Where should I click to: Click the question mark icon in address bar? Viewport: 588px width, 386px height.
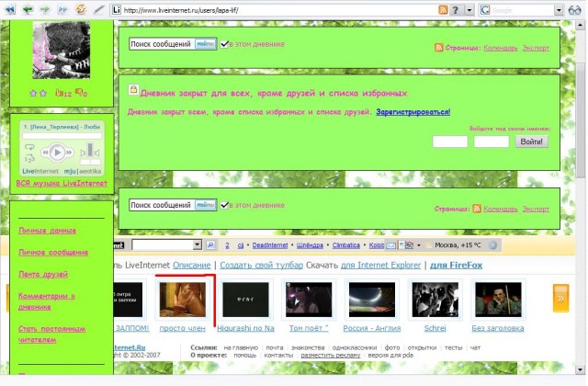click(456, 10)
